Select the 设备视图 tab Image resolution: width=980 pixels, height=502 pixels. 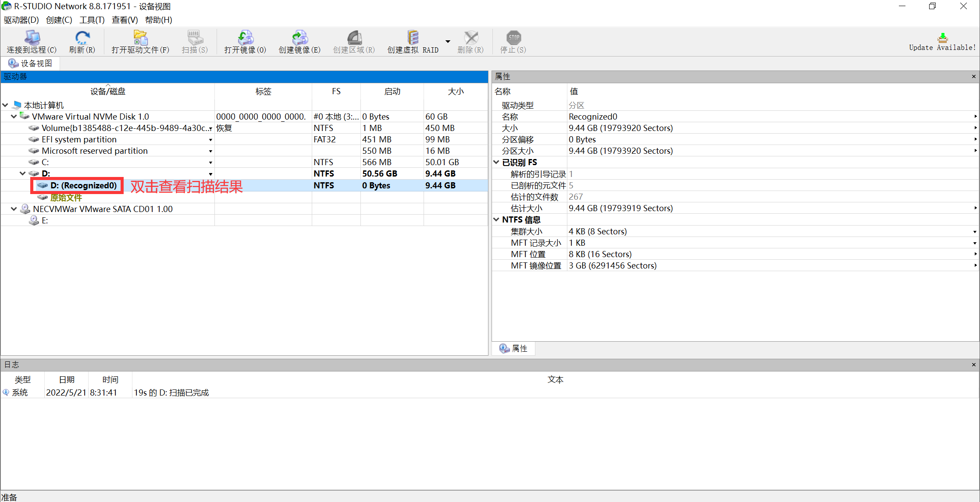coord(31,64)
